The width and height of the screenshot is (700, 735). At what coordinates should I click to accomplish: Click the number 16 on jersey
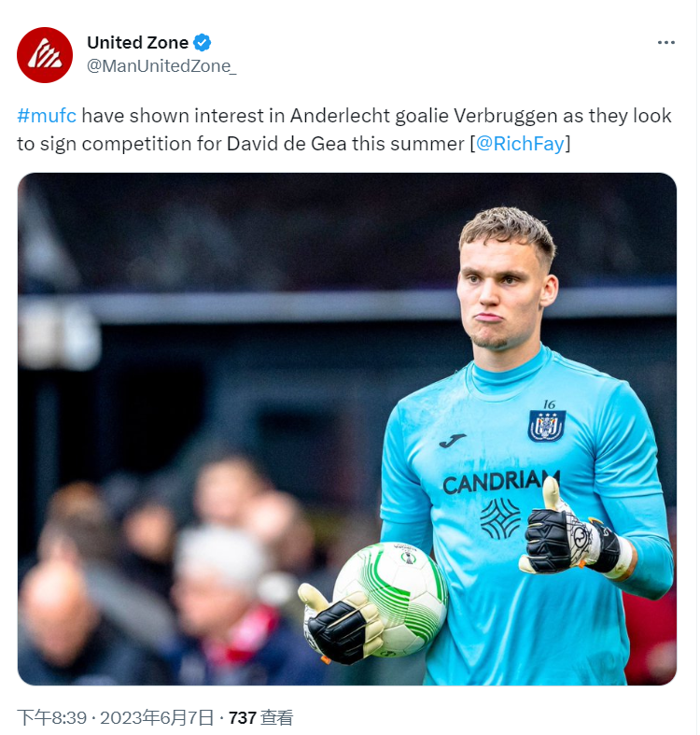tap(549, 404)
